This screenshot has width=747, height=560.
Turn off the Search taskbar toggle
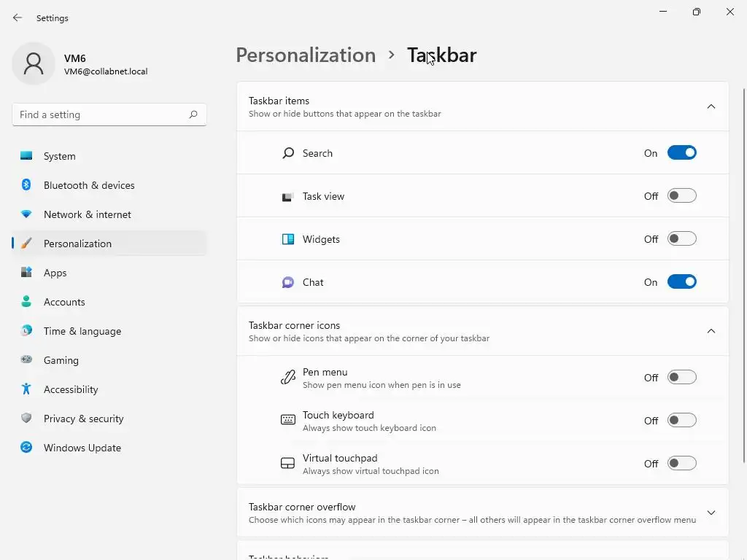681,153
